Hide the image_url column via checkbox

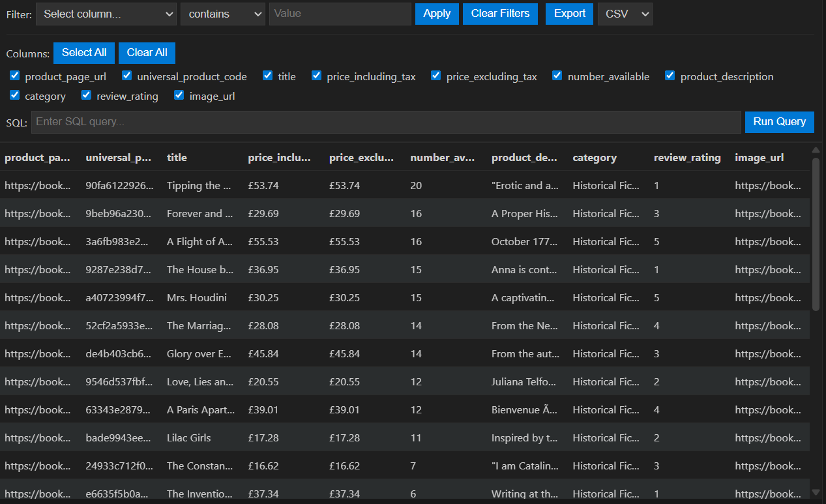[x=179, y=96]
